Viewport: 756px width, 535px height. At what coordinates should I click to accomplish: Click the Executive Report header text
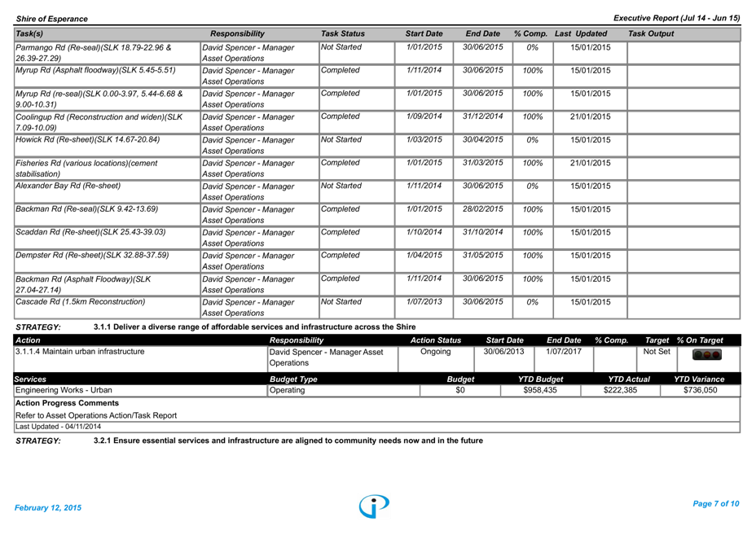point(676,18)
